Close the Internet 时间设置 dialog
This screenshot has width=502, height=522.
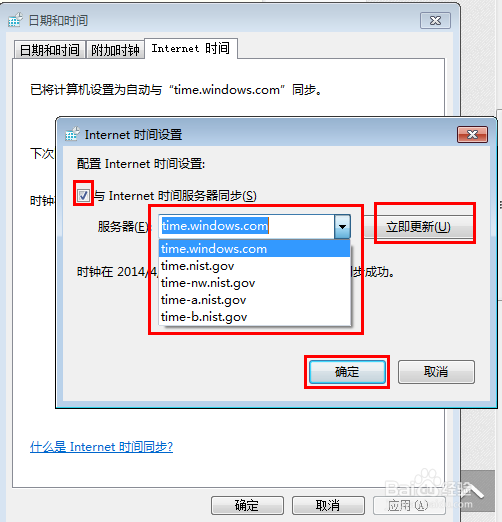click(472, 134)
